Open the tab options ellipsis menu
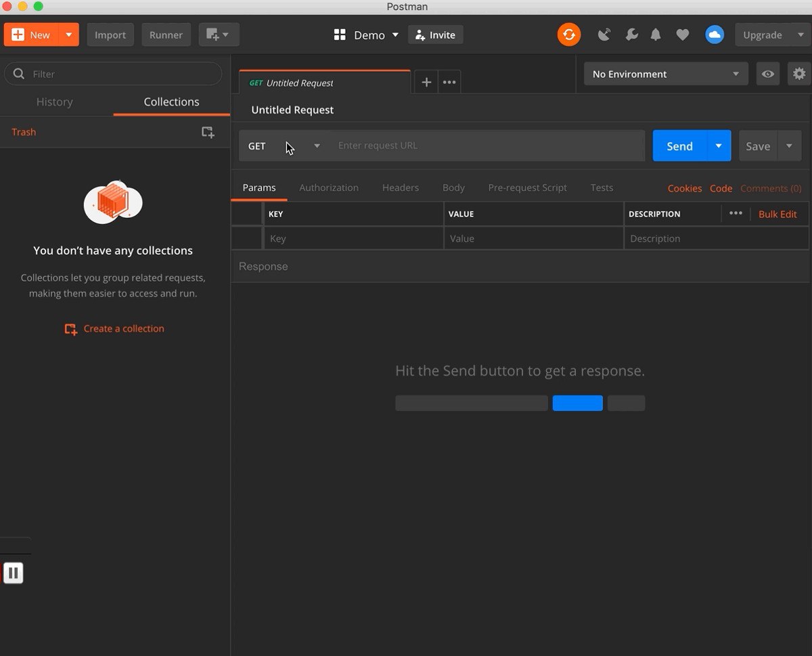 449,83
